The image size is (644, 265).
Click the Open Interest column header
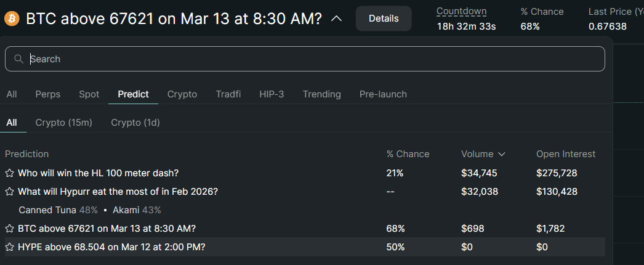[565, 154]
